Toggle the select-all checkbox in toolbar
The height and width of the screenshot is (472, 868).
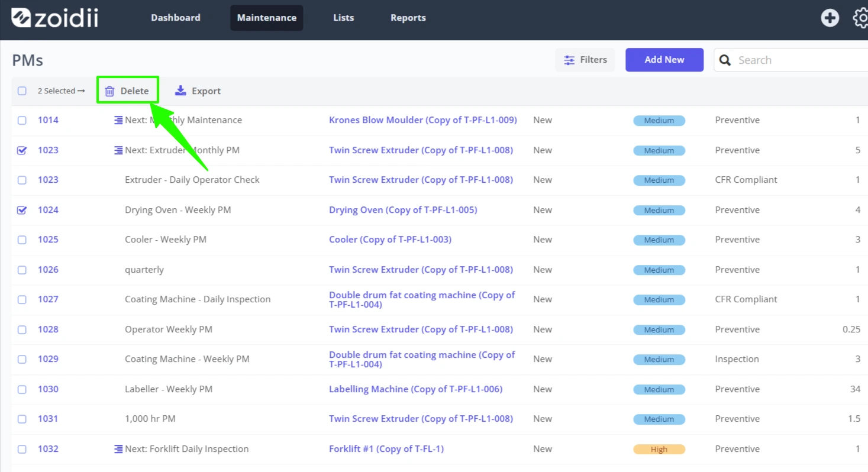tap(22, 91)
